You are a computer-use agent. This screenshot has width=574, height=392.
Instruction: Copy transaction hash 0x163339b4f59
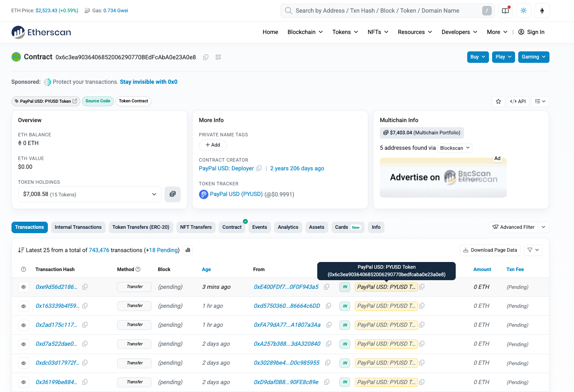click(85, 306)
